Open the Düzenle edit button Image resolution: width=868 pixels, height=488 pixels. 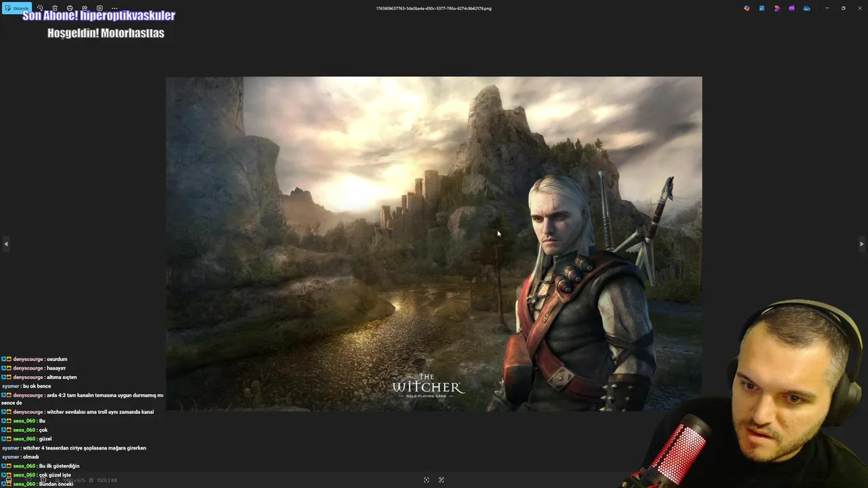point(17,8)
